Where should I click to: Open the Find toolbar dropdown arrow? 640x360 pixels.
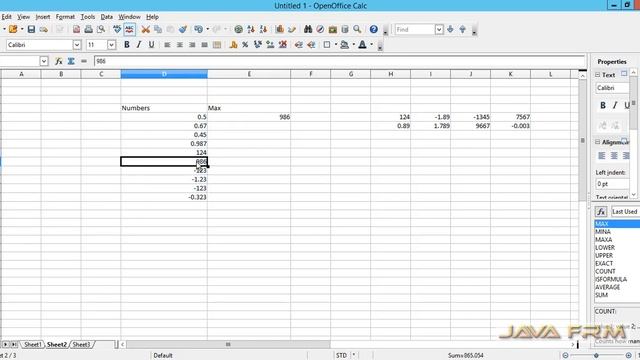[439, 29]
